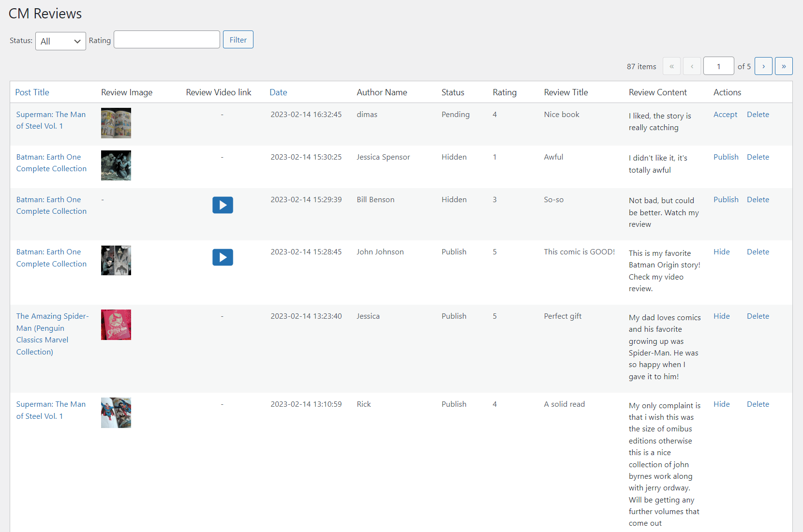
Task: Open Rick's Superman review image thumbnail
Action: (x=116, y=413)
